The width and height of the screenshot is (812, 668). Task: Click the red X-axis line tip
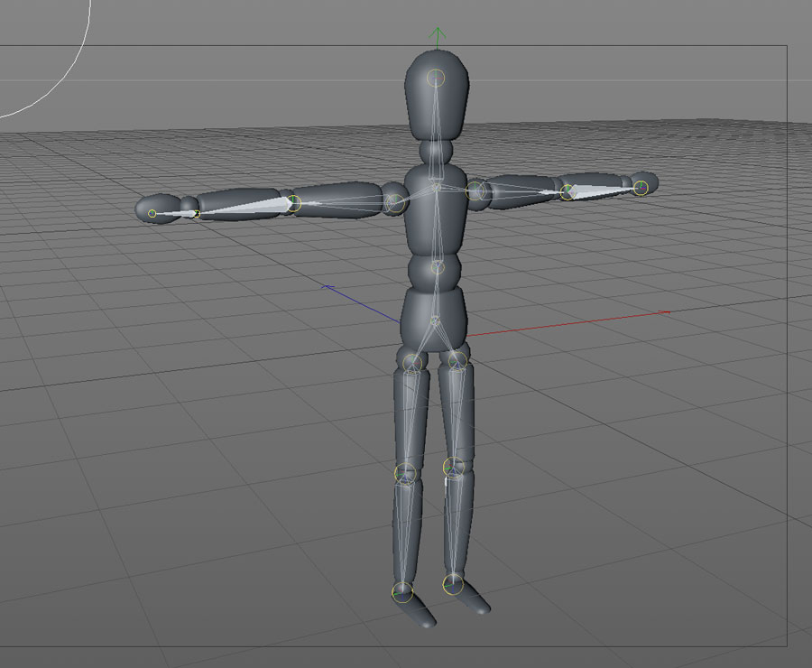click(667, 312)
